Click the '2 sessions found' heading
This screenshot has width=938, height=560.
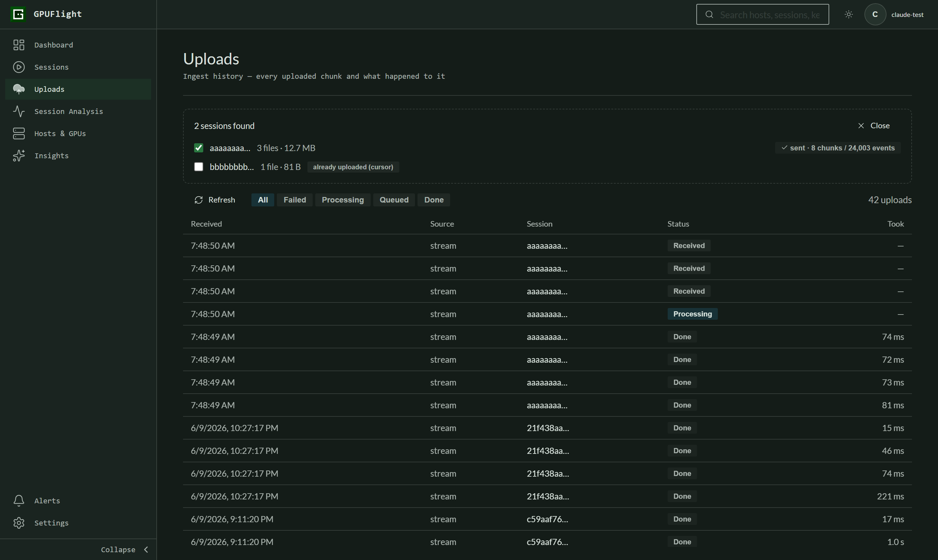(x=224, y=126)
